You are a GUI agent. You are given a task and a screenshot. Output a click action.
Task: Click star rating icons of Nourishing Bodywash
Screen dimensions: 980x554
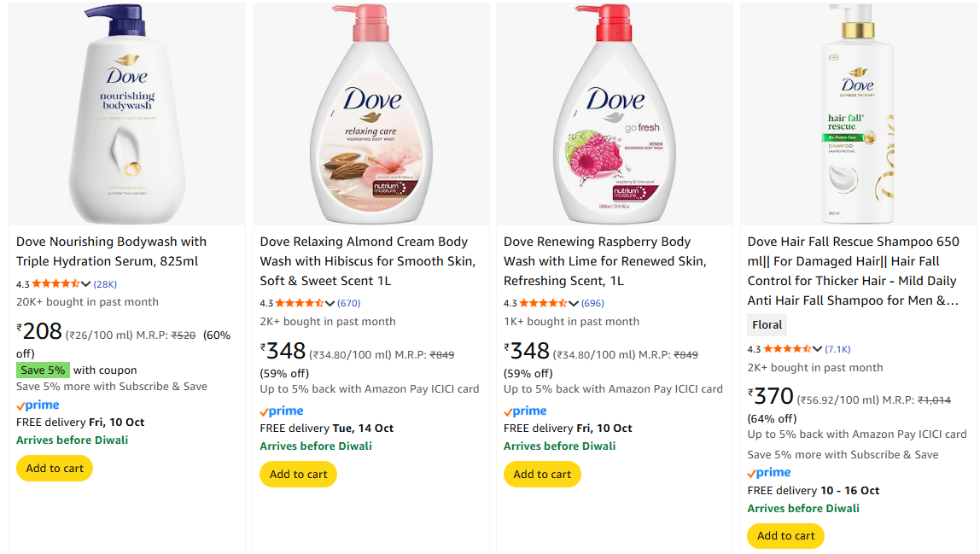[x=55, y=284]
